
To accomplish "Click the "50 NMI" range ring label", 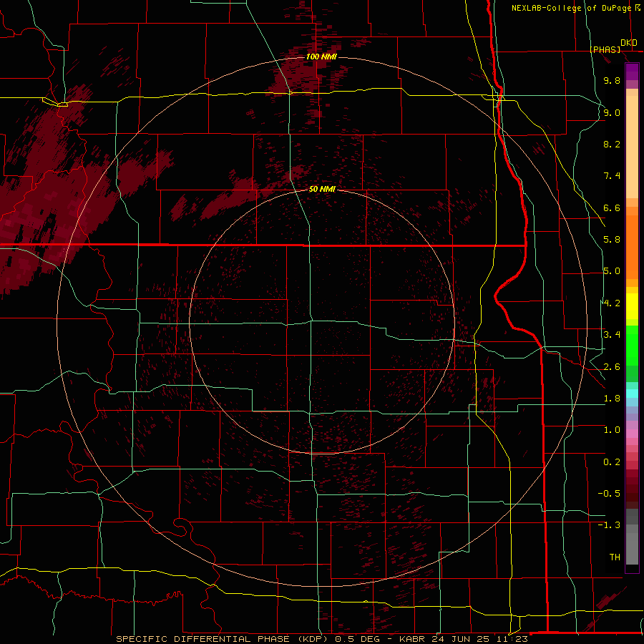I will tap(322, 189).
